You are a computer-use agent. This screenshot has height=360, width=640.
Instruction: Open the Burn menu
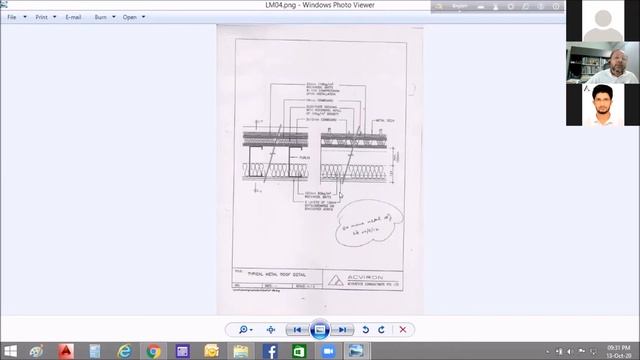(100, 17)
